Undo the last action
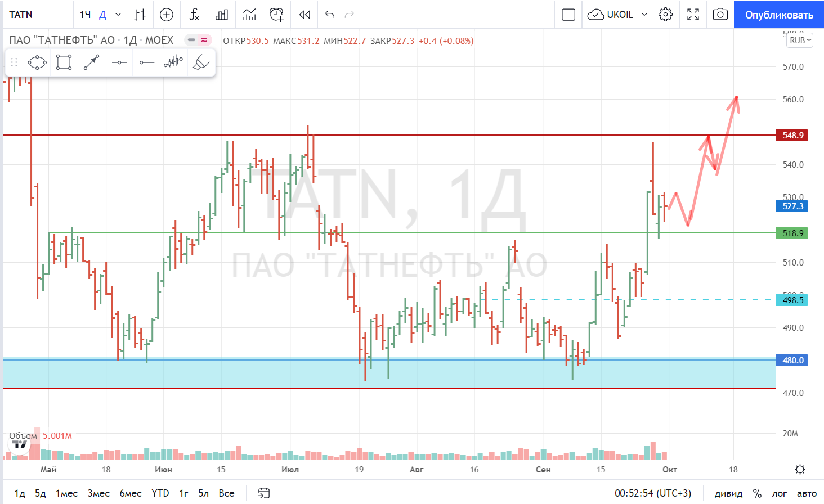This screenshot has width=824, height=504. coord(330,15)
